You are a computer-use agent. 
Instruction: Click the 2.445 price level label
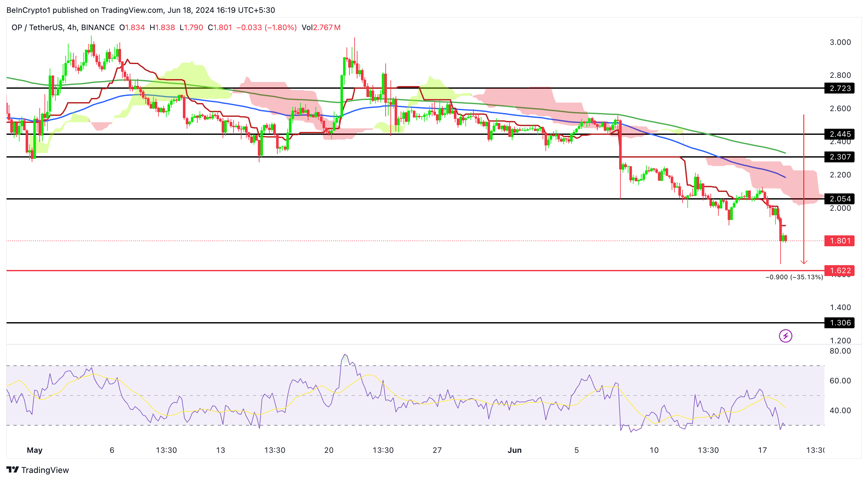[839, 134]
